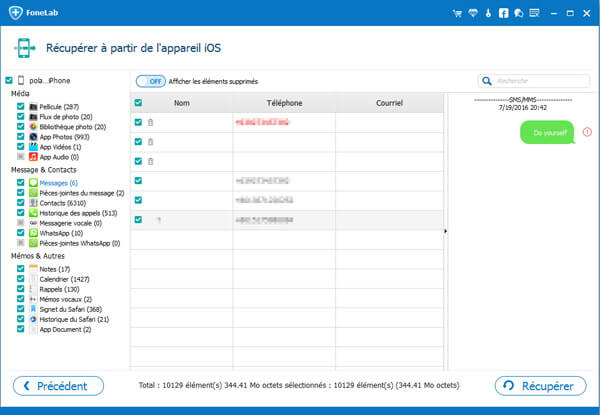Image resolution: width=600 pixels, height=415 pixels.
Task: Open Mémos vocaux (2) category
Action: point(66,299)
